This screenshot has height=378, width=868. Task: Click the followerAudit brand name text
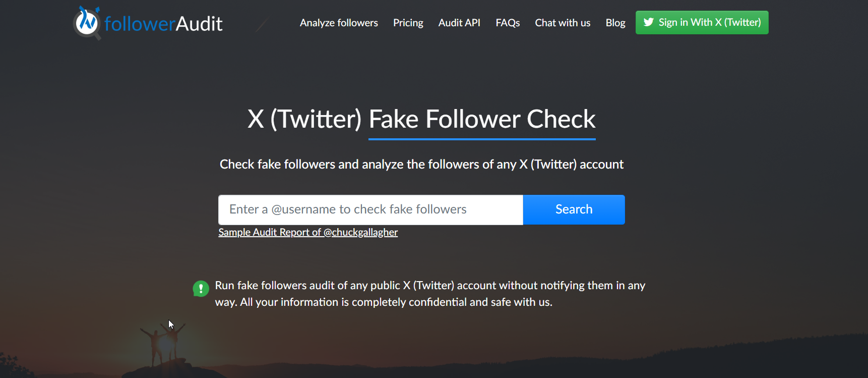(x=163, y=24)
